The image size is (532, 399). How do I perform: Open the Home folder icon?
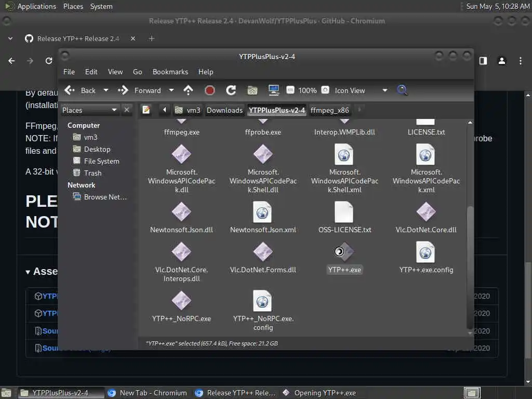[x=252, y=90]
